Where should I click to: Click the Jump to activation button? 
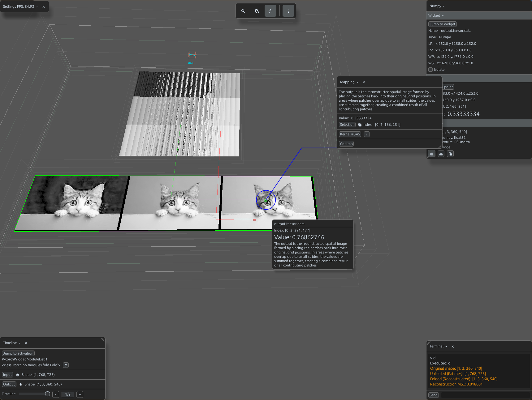[x=18, y=353]
